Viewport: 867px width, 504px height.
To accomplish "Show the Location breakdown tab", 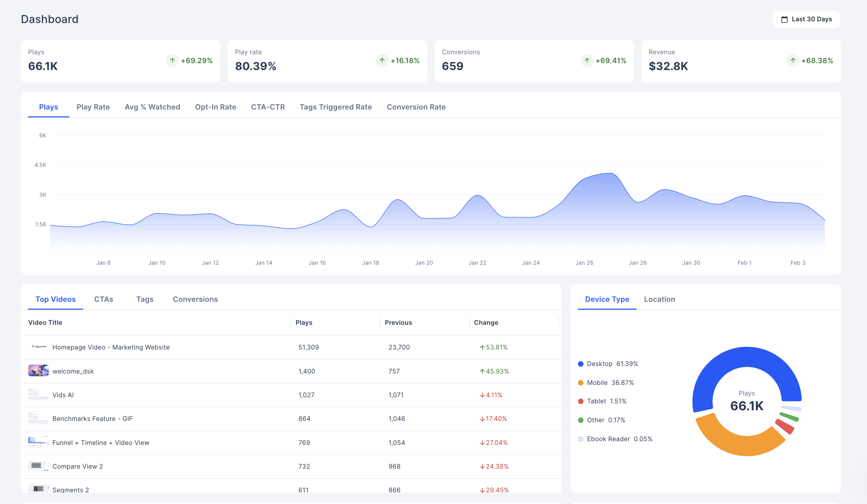I will (659, 299).
